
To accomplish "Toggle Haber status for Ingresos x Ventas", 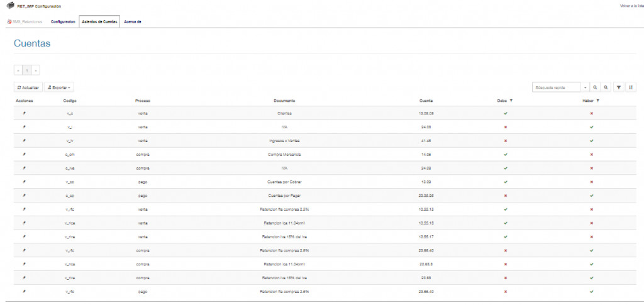I will [592, 140].
